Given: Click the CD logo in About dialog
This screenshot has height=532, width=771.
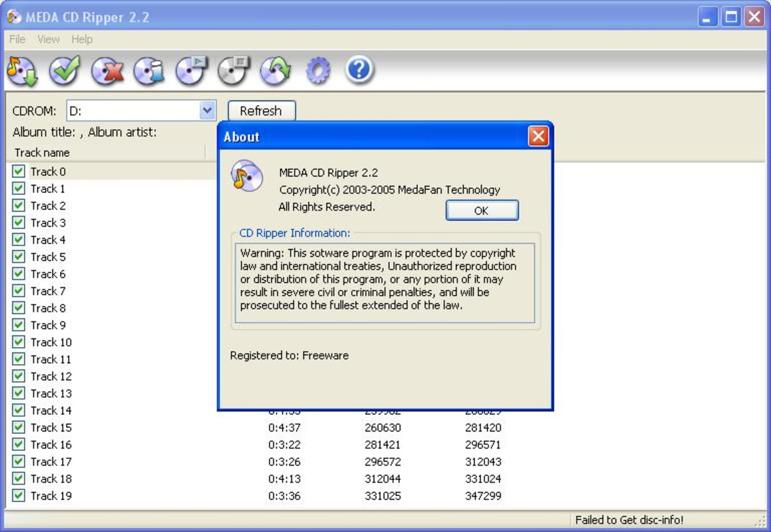Looking at the screenshot, I should click(247, 176).
